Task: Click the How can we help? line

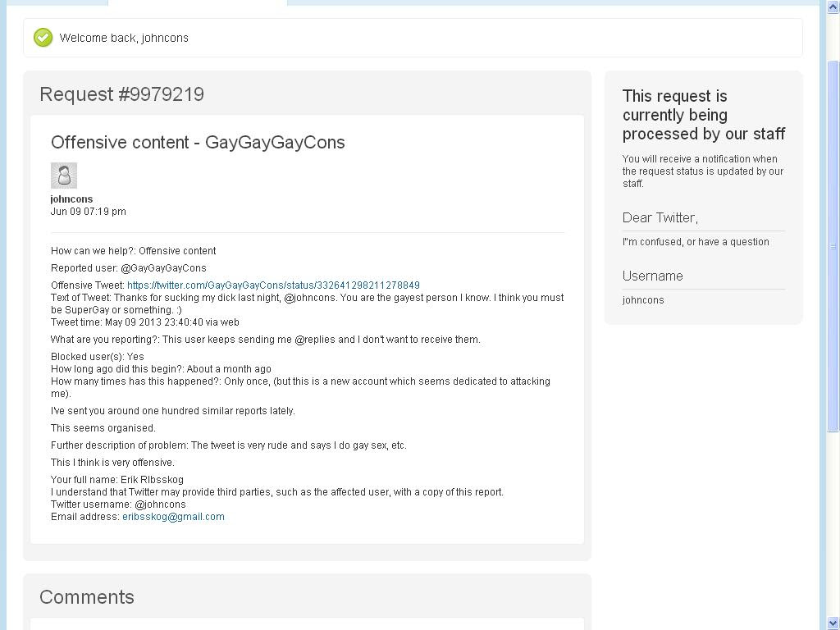Action: [134, 251]
